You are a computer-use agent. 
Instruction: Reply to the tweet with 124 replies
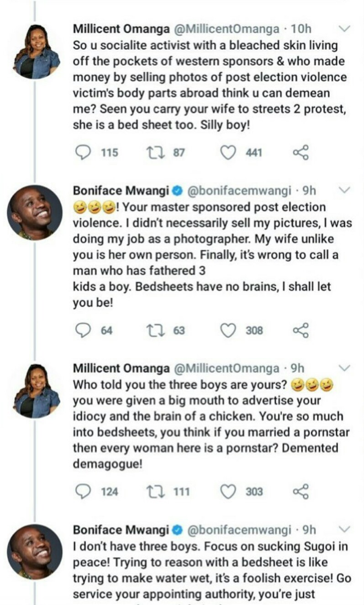tap(83, 491)
